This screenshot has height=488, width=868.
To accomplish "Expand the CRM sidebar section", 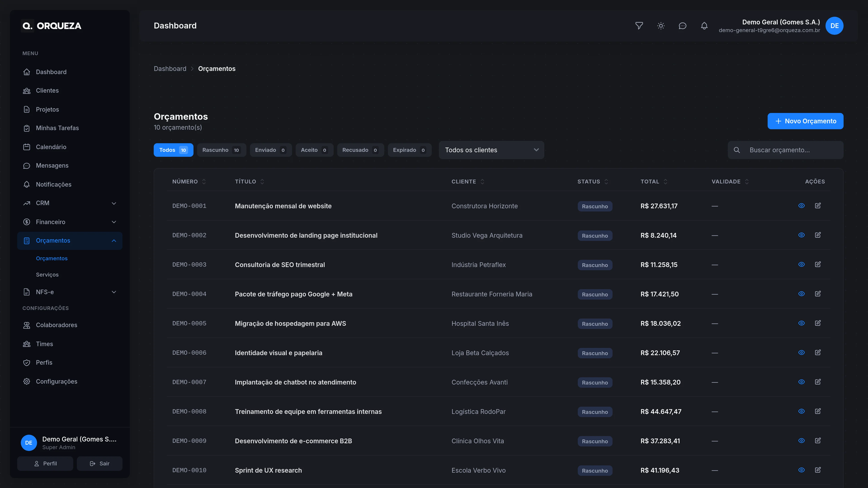I will point(70,203).
